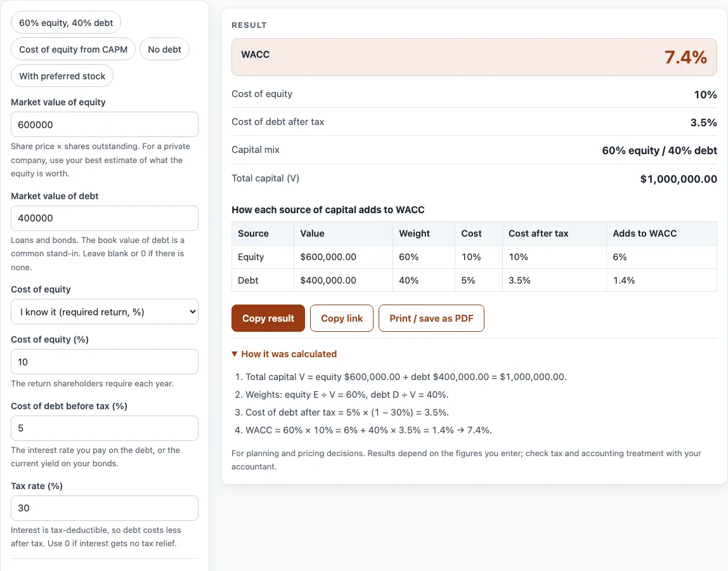Click the Cost after tax column header
The image size is (728, 571).
(554, 233)
